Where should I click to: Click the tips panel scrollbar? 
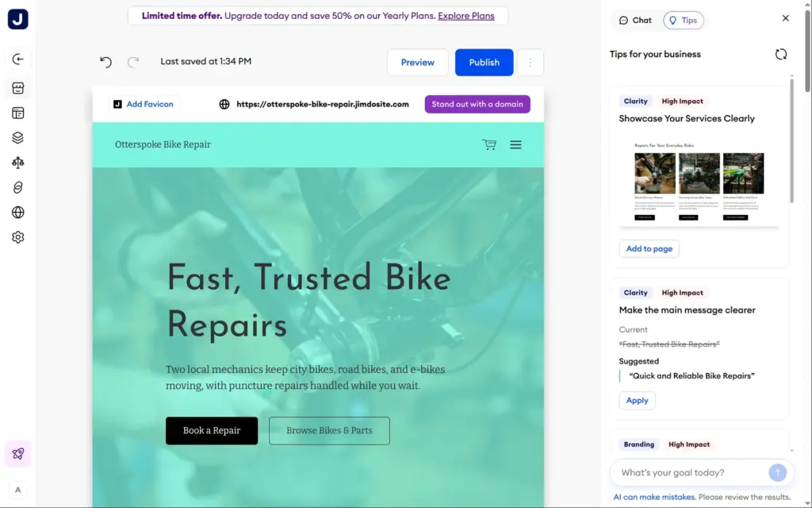coord(791,140)
